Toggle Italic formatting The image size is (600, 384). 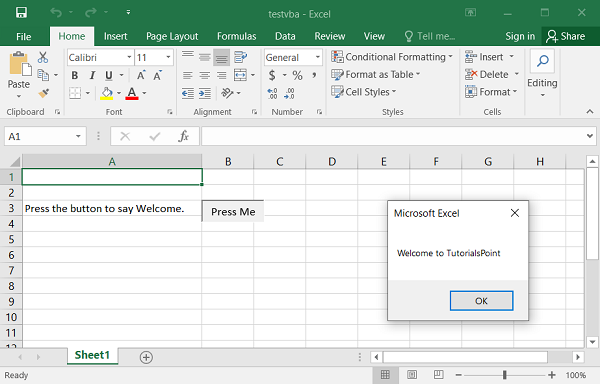[92, 75]
